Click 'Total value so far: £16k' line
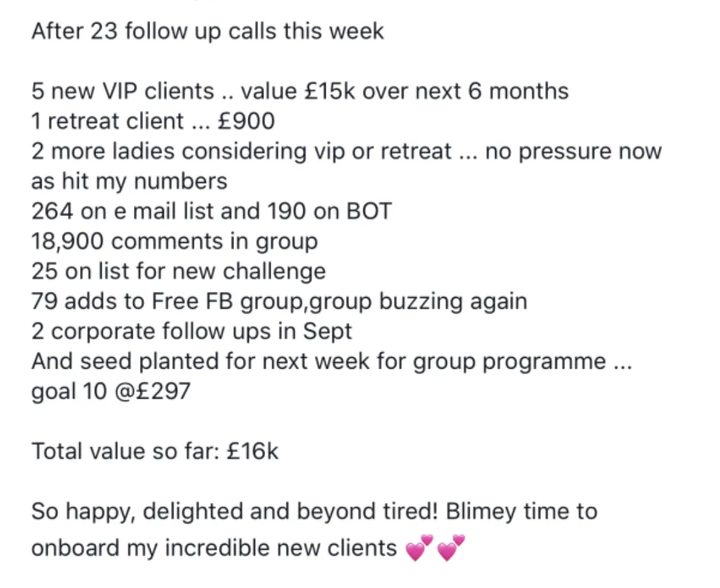Screen dimensions: 720x588 click(155, 451)
